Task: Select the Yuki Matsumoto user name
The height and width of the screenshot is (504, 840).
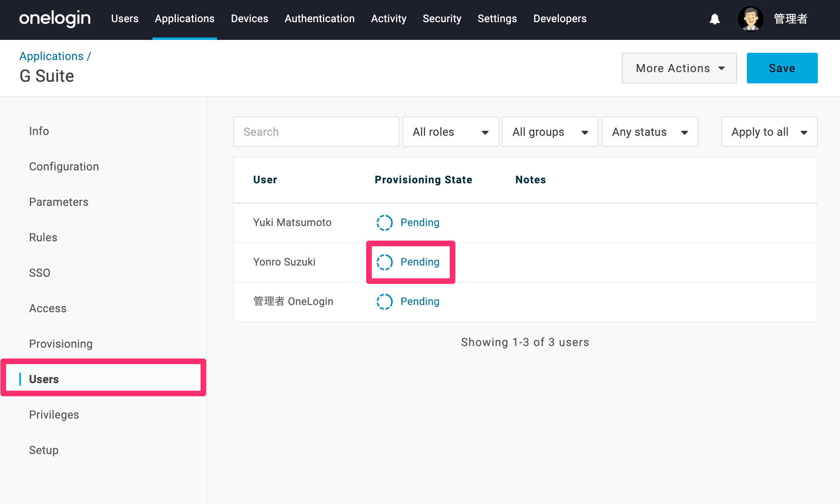Action: coord(292,222)
